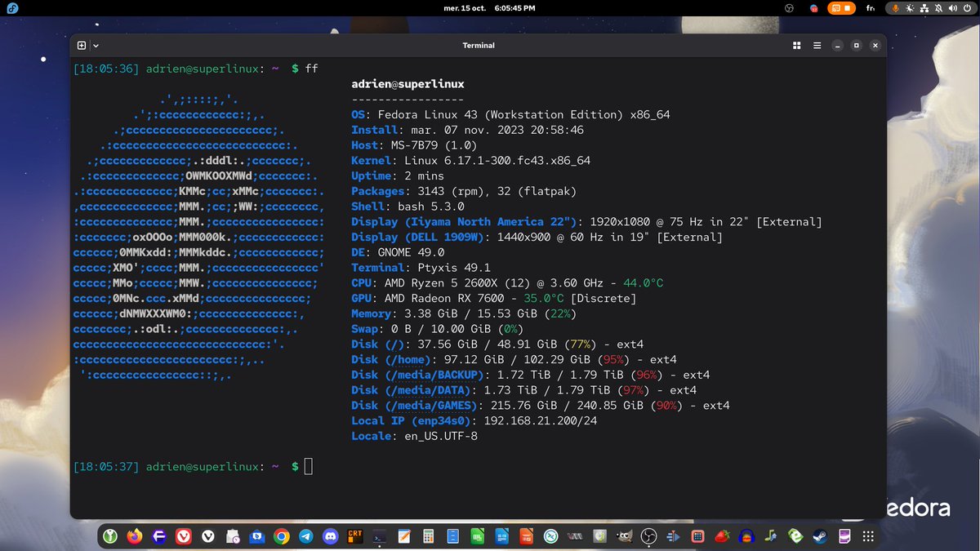980x551 pixels.
Task: Open the purple F browser icon in dock
Action: point(159,536)
